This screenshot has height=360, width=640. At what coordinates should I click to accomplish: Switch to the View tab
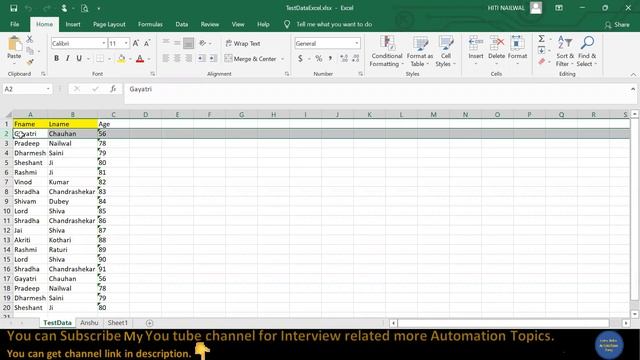238,24
